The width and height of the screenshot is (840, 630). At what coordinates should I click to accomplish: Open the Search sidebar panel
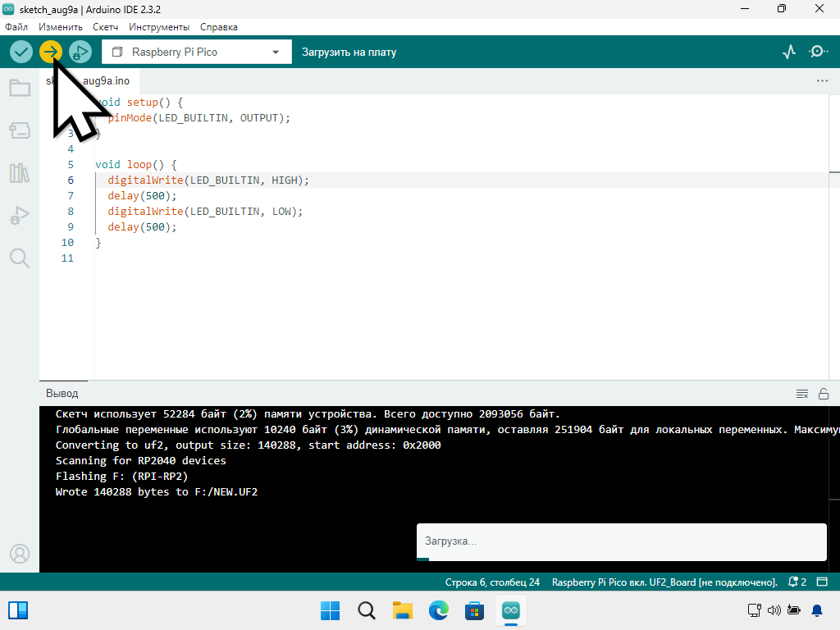pos(20,258)
